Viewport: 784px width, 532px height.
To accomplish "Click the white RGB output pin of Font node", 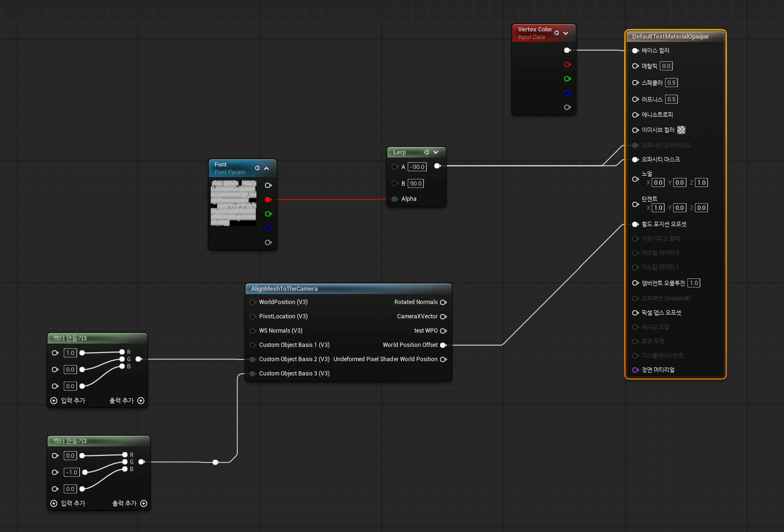I will [x=268, y=186].
